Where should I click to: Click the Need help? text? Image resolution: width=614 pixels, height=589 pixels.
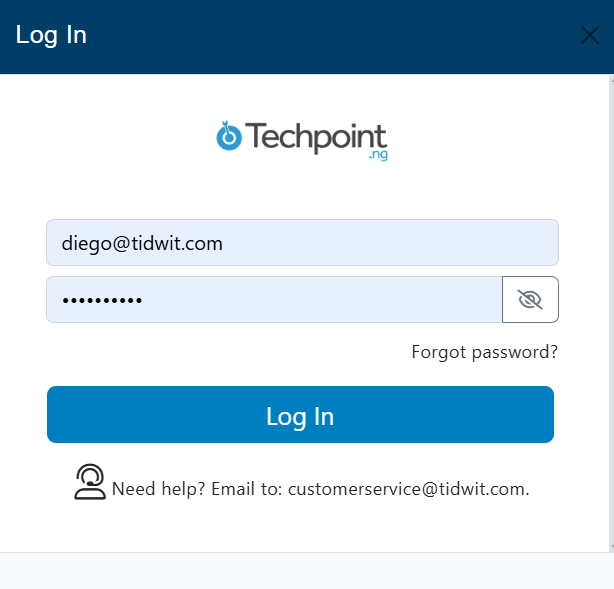tap(148, 489)
